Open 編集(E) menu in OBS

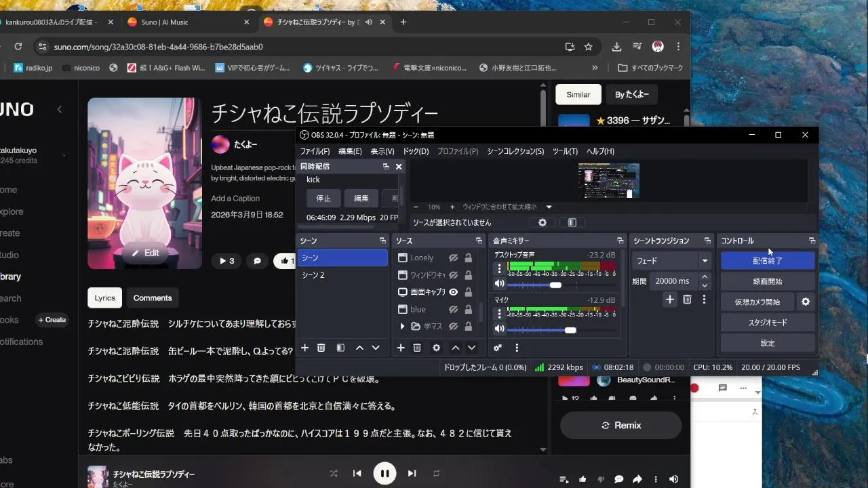click(x=350, y=151)
